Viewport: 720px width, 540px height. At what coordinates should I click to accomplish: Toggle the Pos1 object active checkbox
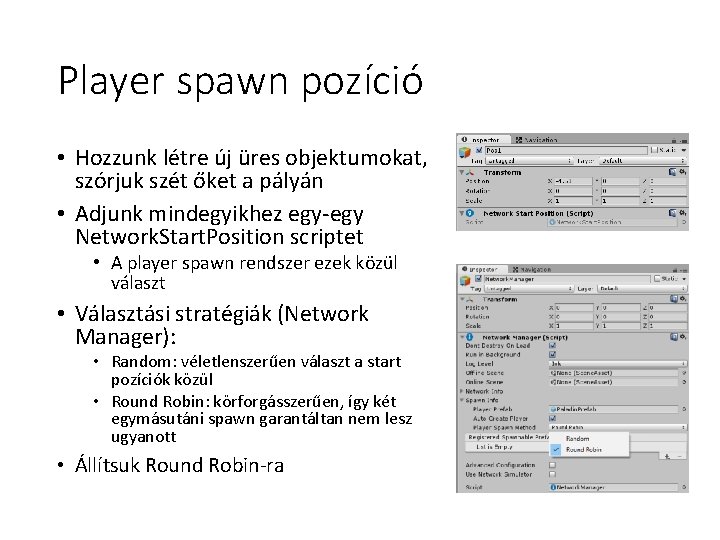(479, 150)
